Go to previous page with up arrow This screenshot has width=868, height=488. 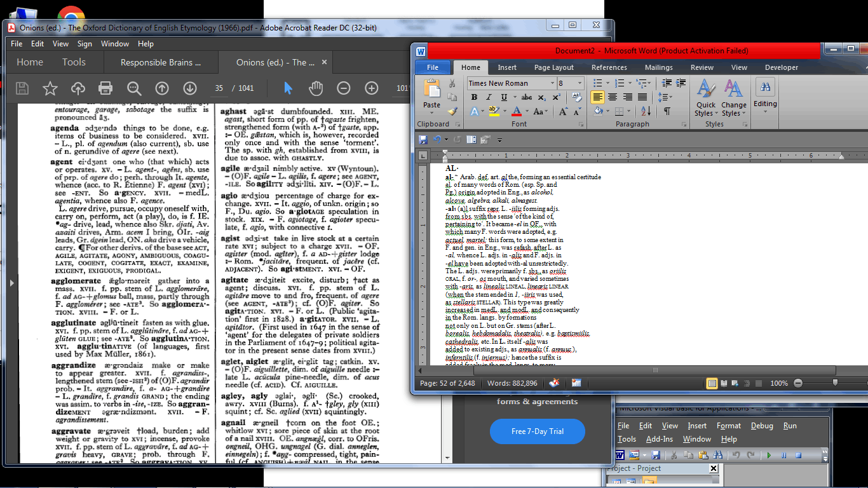tap(162, 88)
